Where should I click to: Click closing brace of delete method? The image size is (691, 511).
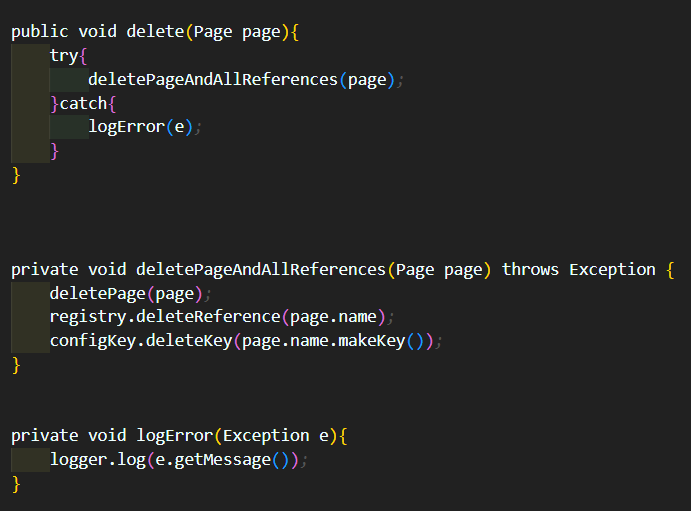16,175
